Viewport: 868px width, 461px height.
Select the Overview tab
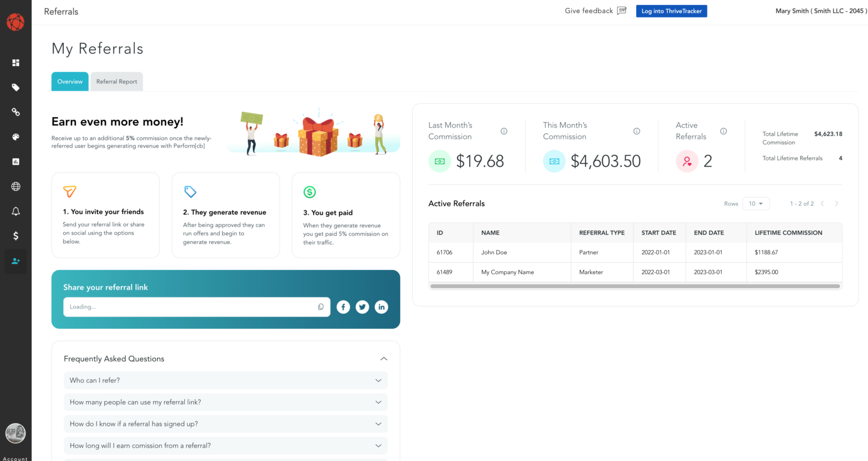coord(70,81)
